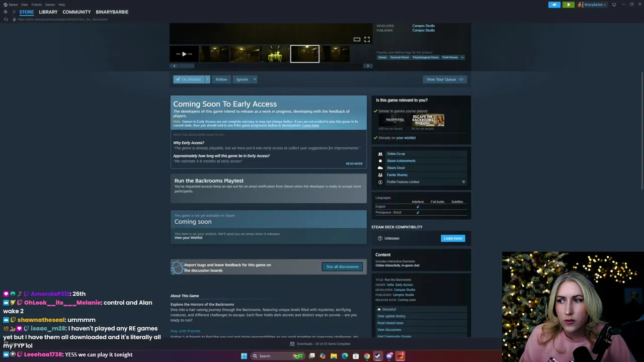Toggle the On Wishlist checkbox button
This screenshot has width=644, height=362.
tap(189, 79)
